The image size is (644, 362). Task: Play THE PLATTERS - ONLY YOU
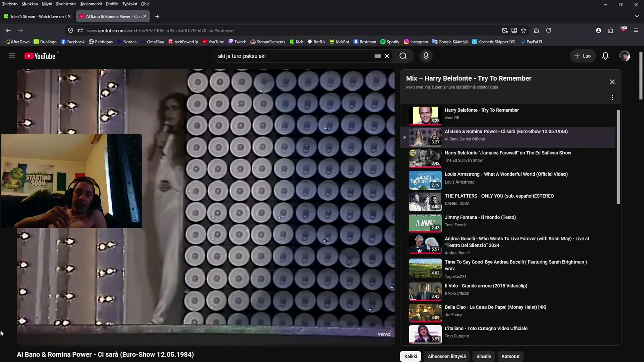(508, 201)
